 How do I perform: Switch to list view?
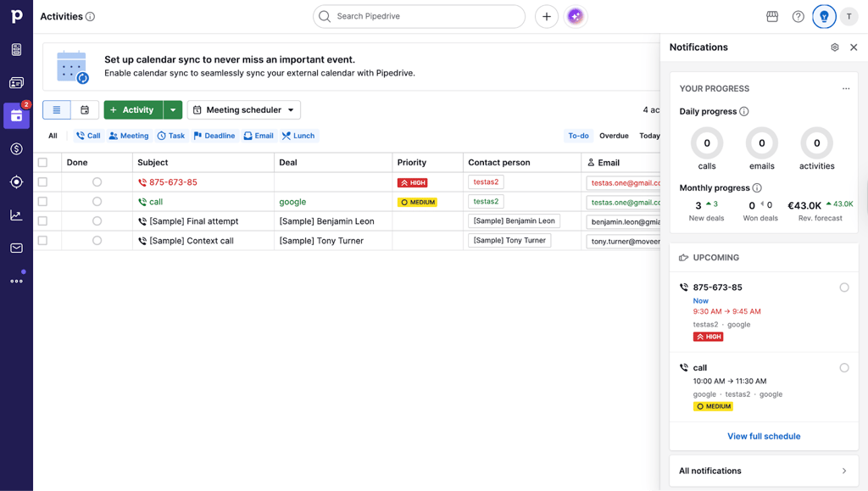pos(57,109)
